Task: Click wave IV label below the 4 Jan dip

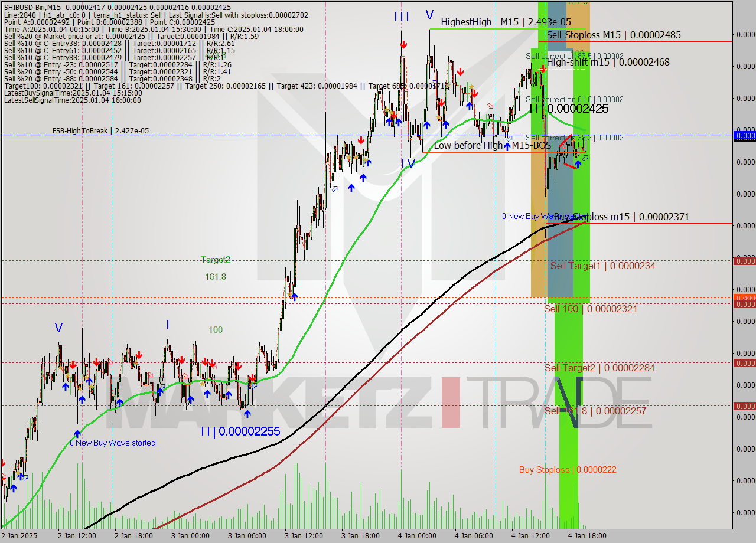Action: click(x=408, y=163)
